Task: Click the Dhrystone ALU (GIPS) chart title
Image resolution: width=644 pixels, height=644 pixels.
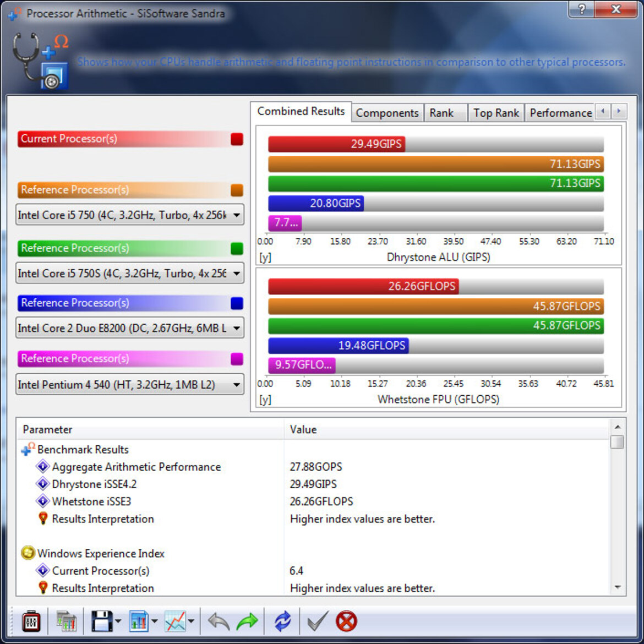Action: 438,257
